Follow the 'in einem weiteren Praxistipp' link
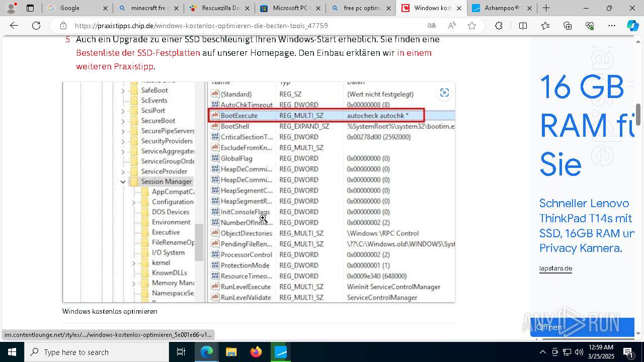The image size is (644, 362). [x=254, y=59]
